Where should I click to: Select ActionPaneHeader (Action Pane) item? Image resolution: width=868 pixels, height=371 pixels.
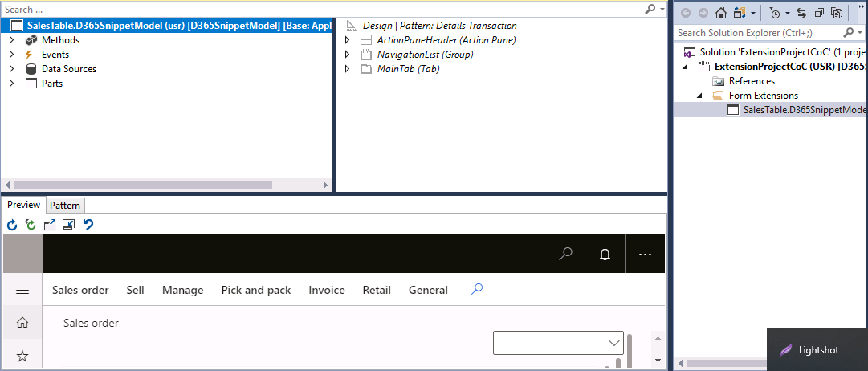446,40
